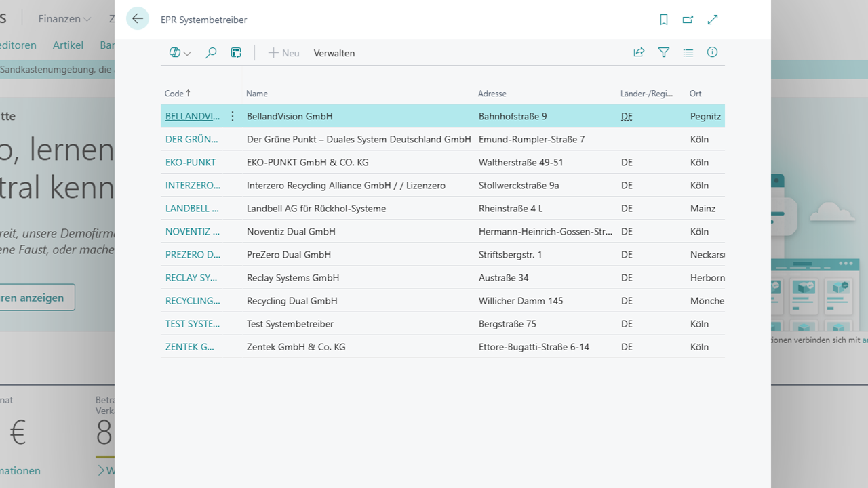Viewport: 868px width, 488px height.
Task: Open the BELLANDVI... code link
Action: (x=193, y=116)
